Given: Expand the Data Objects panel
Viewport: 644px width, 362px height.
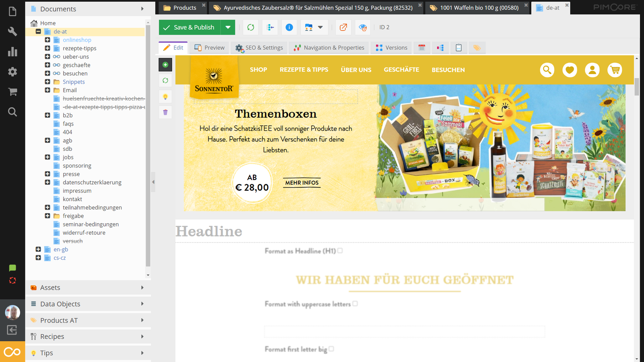Looking at the screenshot, I should coord(88,304).
